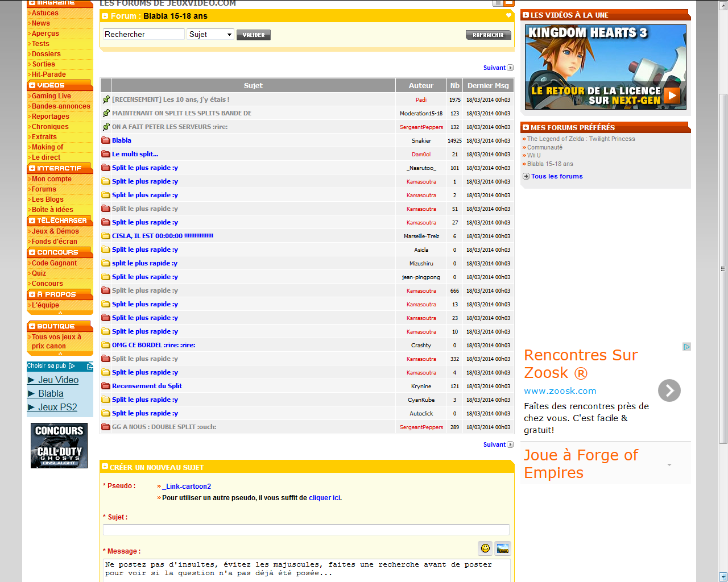
Task: Click the AdChoices icon above the Zoosk ad
Action: [686, 347]
